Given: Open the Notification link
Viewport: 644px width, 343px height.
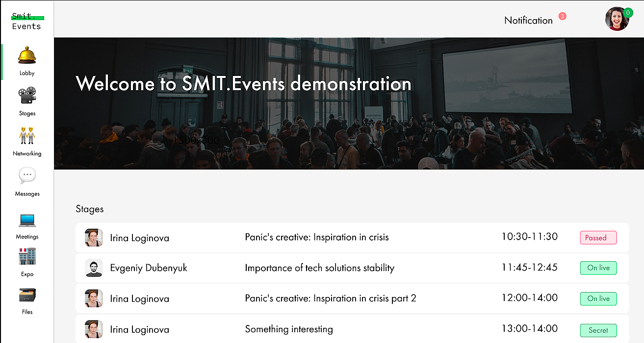Looking at the screenshot, I should point(528,21).
